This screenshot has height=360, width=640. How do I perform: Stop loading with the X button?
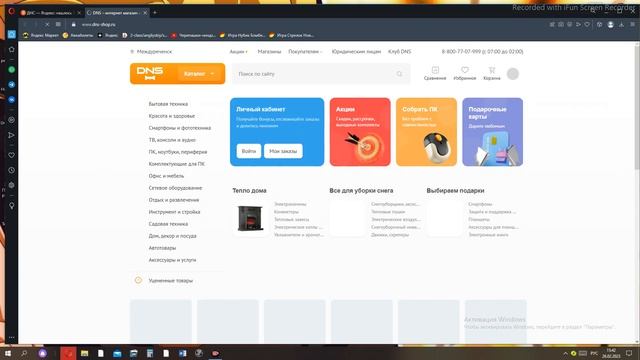click(47, 24)
